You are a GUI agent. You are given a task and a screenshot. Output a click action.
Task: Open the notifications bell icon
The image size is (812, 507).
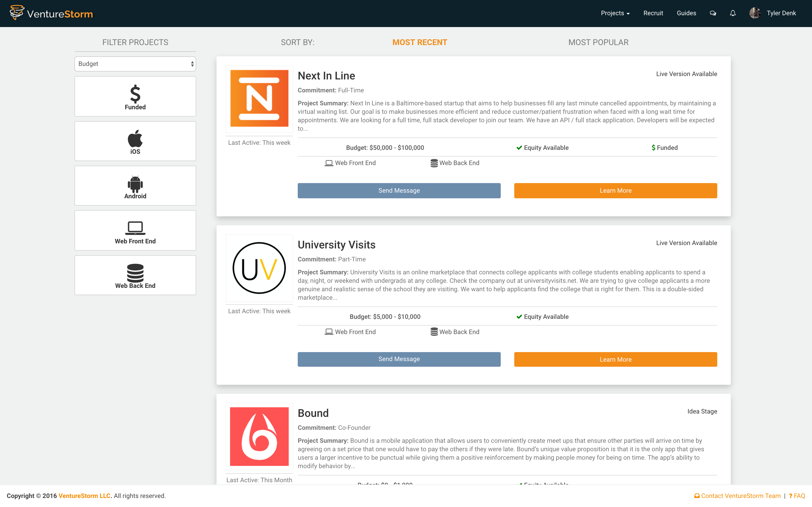click(733, 14)
